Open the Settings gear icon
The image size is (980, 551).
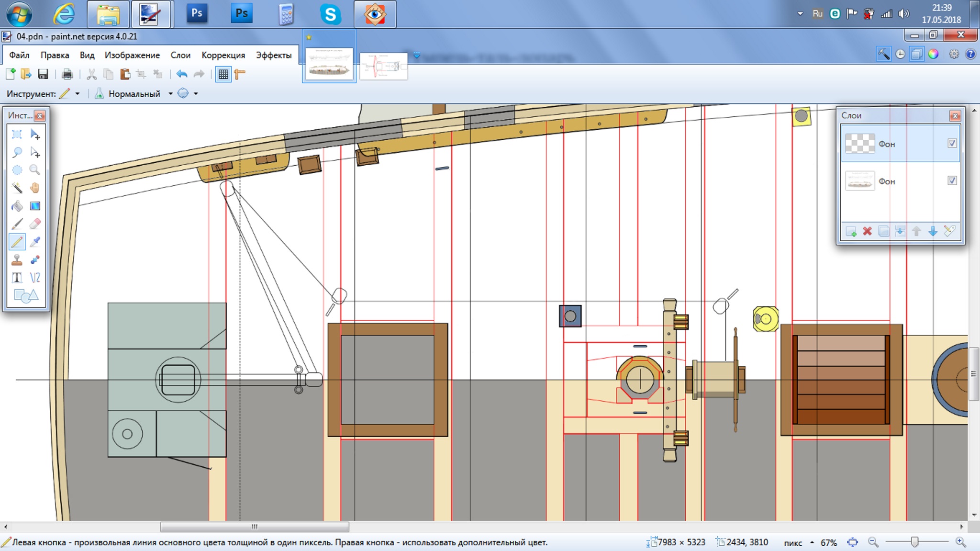954,54
